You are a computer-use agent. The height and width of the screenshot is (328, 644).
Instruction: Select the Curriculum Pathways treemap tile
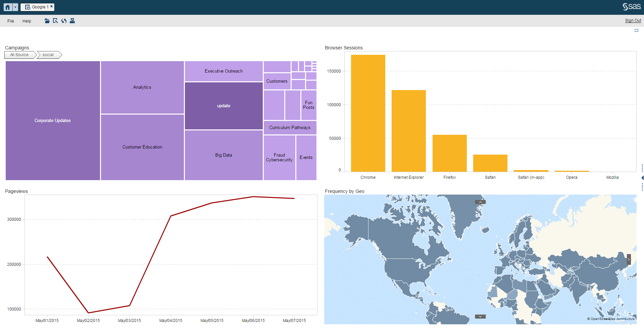point(290,128)
